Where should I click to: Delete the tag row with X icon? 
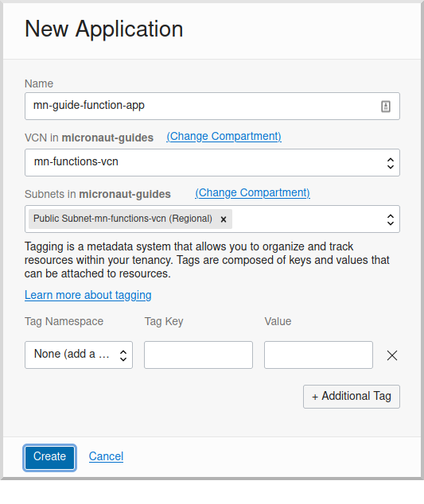(x=392, y=355)
